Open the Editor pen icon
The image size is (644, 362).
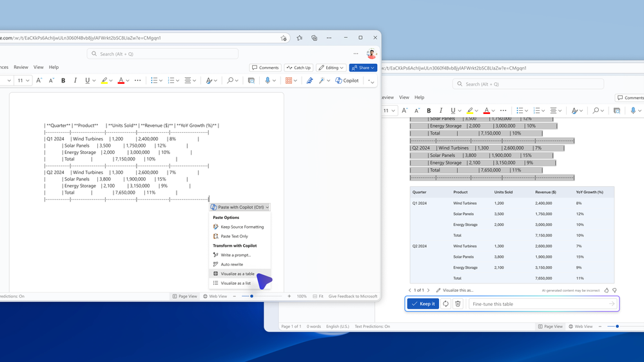click(309, 81)
